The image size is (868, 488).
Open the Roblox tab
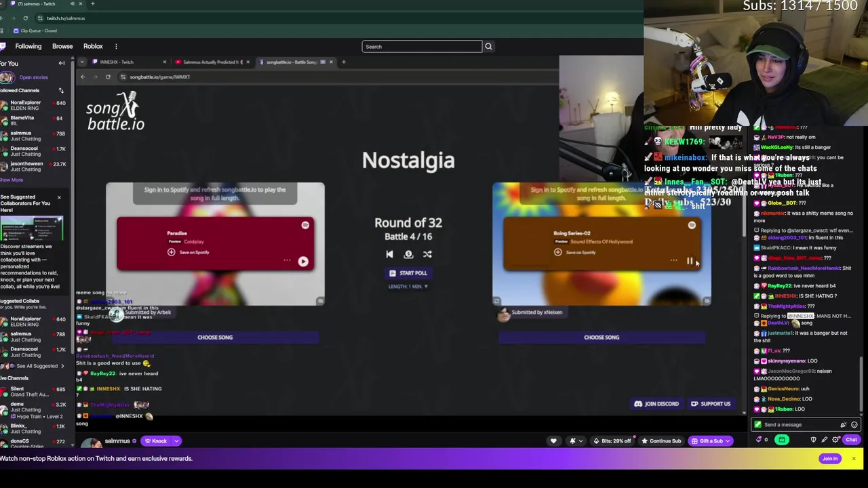tap(93, 47)
